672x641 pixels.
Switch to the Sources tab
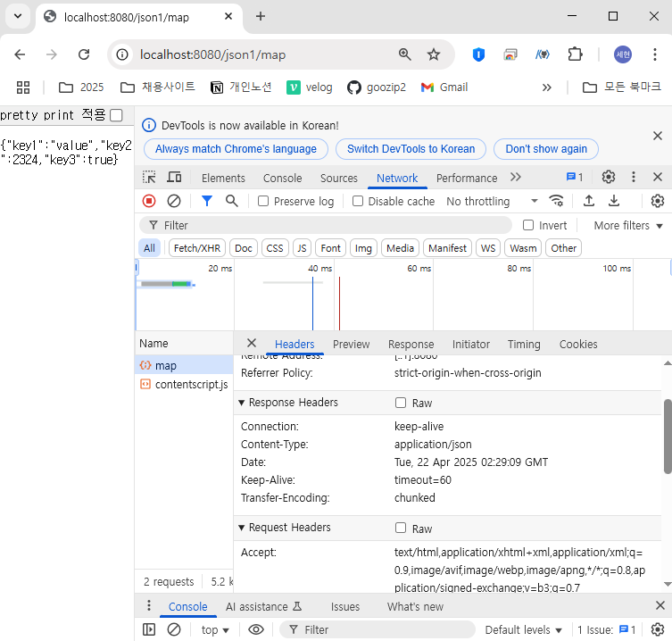tap(338, 178)
